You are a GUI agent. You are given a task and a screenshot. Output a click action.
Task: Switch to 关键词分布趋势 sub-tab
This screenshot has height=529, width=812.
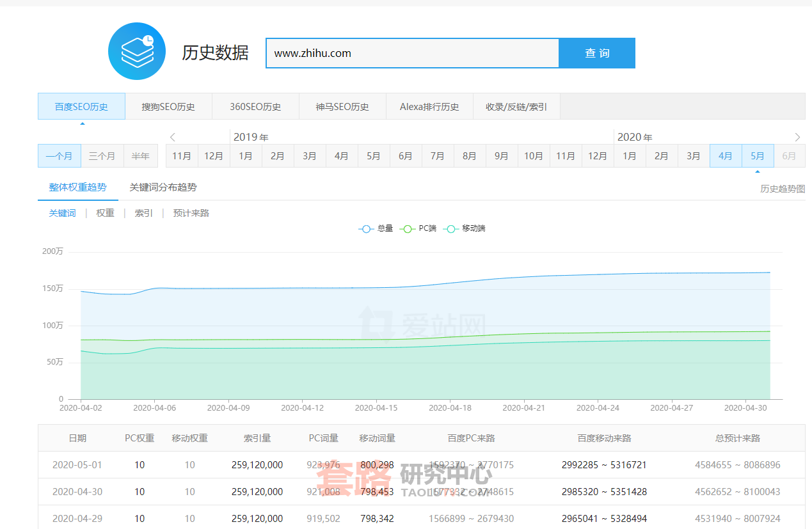coord(163,187)
